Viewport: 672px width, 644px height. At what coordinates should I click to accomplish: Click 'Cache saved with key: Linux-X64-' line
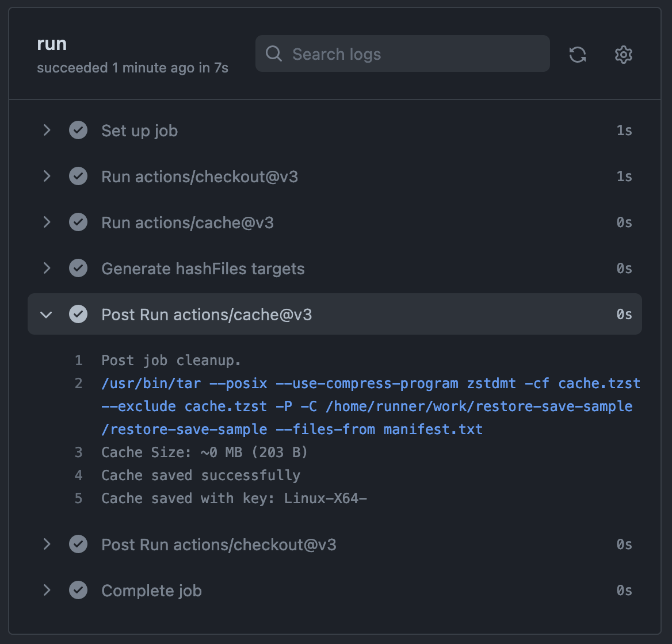tap(234, 499)
